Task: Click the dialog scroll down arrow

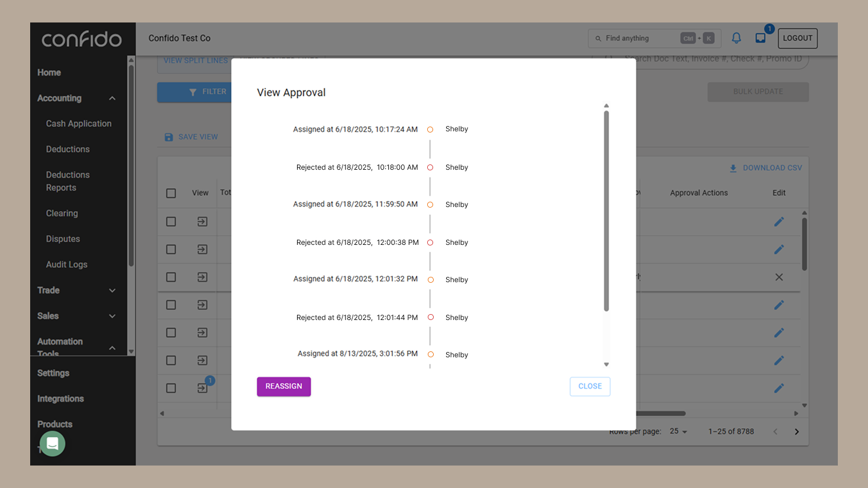Action: [606, 364]
